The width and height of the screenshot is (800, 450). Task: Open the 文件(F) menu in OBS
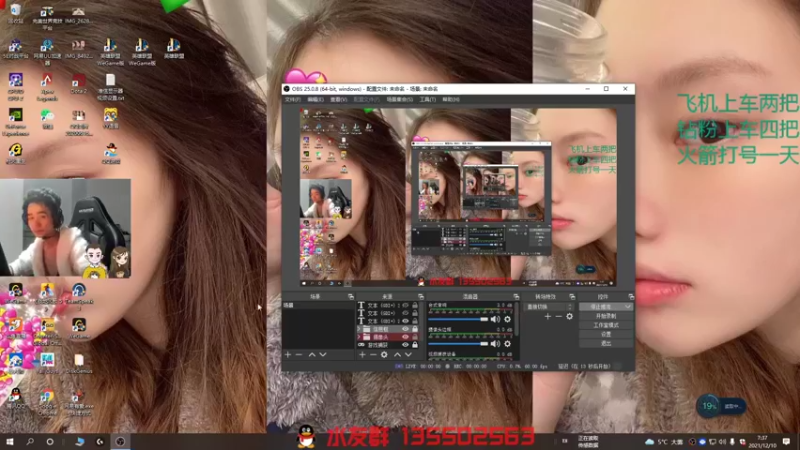coord(293,99)
